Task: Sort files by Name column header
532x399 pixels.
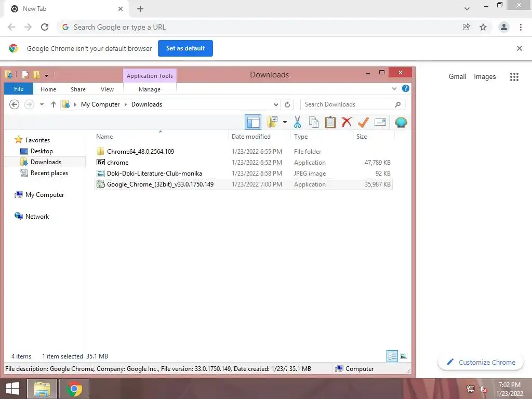Action: point(104,137)
